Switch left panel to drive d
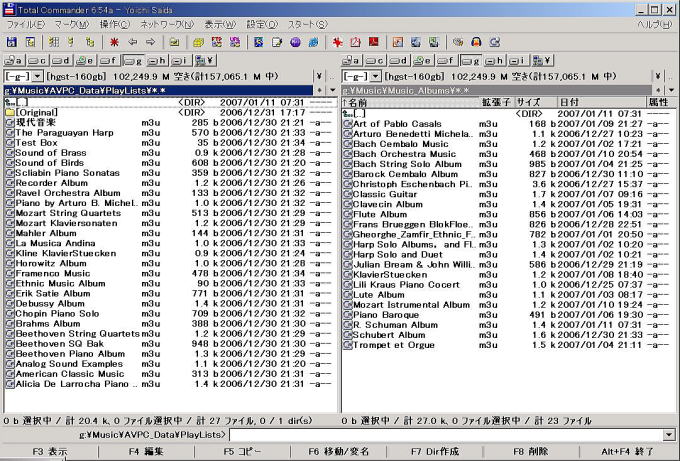Viewport: 680px width, 461px height. tap(61, 61)
